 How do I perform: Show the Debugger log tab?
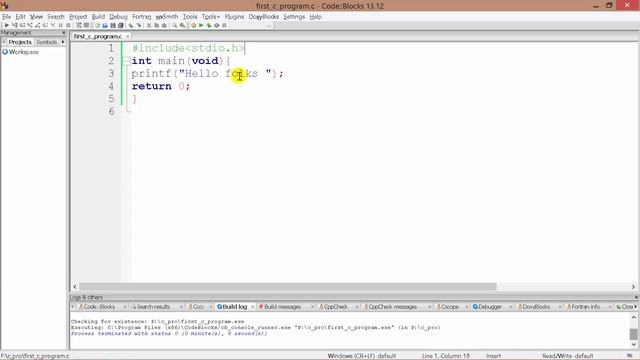490,307
